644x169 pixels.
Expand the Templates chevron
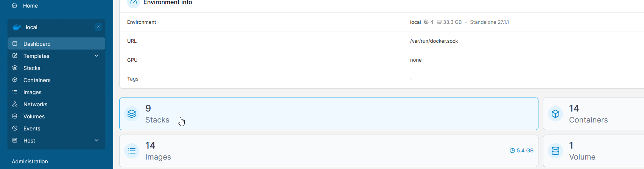[96, 56]
